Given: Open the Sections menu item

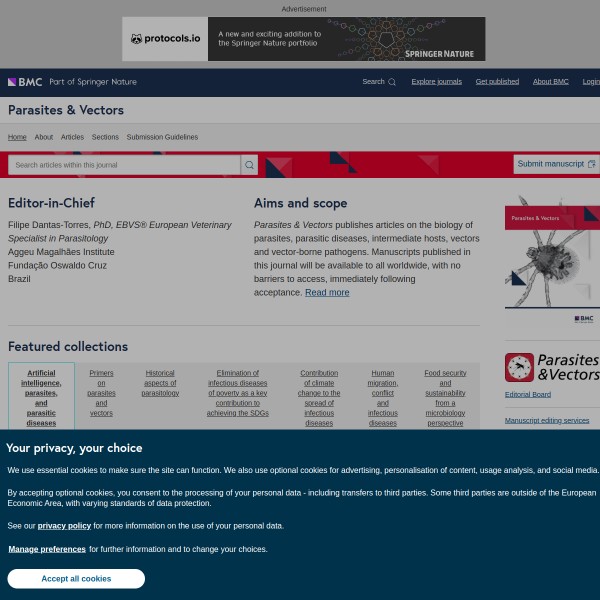Looking at the screenshot, I should coord(105,137).
